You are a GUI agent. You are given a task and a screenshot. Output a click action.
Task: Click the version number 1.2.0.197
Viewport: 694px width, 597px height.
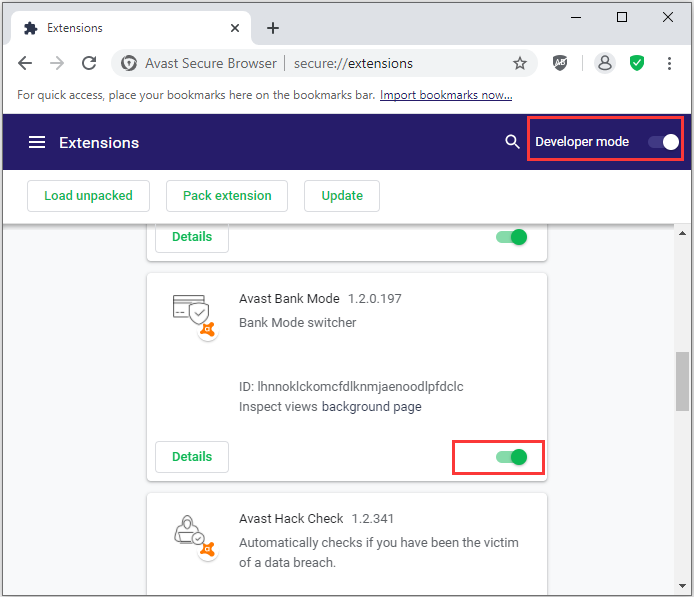[375, 299]
